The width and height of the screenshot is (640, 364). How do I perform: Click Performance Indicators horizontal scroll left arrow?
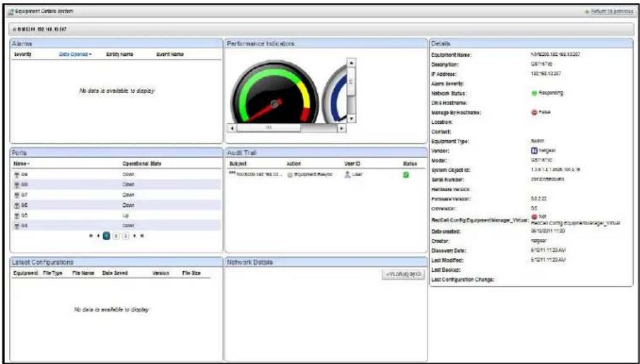232,128
